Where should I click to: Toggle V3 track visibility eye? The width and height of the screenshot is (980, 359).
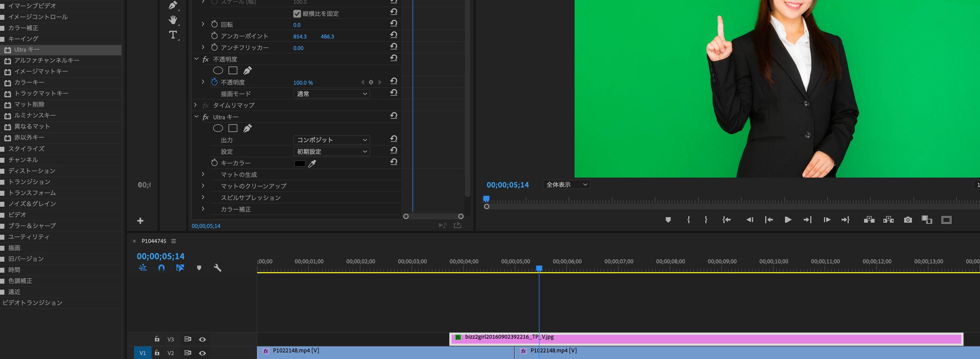[x=202, y=339]
